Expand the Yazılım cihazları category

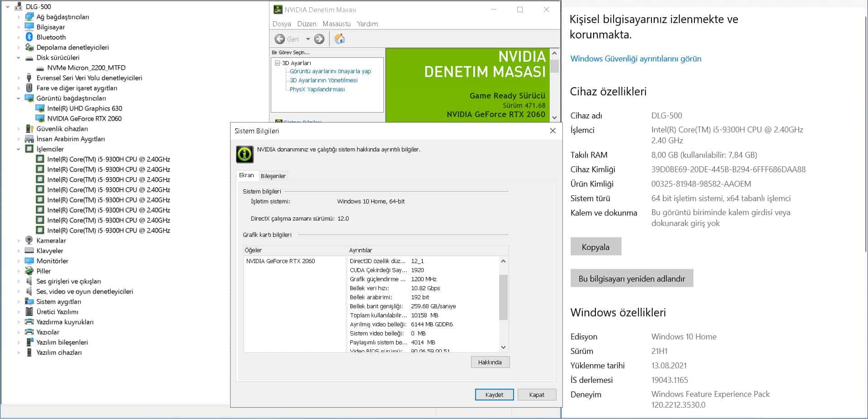19,352
